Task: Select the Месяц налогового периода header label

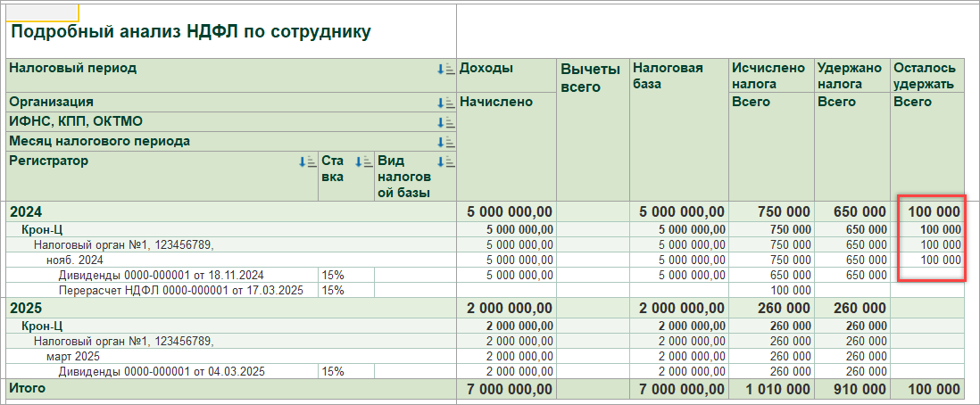Action: pos(99,141)
